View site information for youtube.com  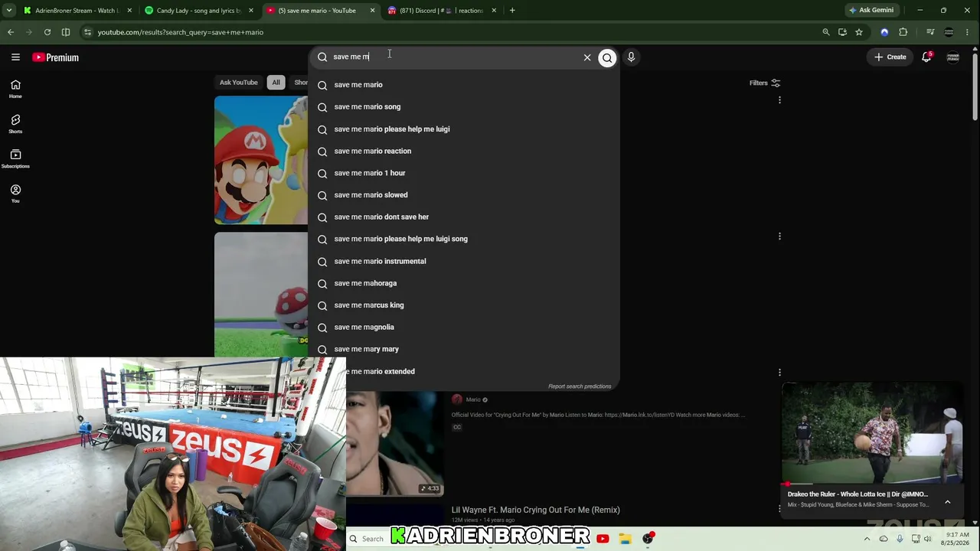88,32
